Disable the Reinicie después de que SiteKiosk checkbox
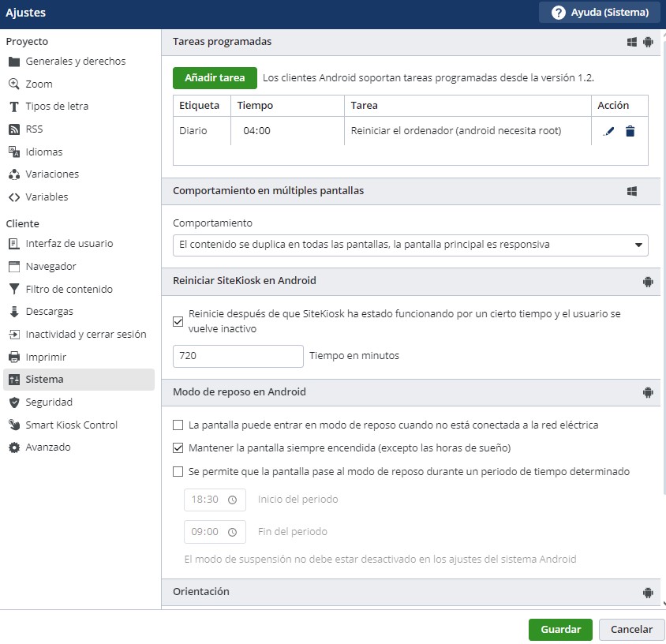The width and height of the screenshot is (666, 644). pyautogui.click(x=178, y=320)
